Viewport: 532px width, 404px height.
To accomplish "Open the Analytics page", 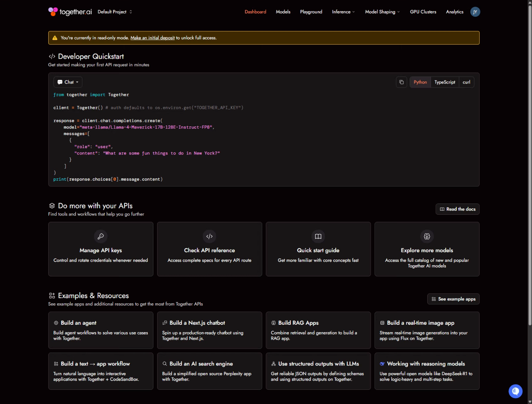I will pos(455,12).
